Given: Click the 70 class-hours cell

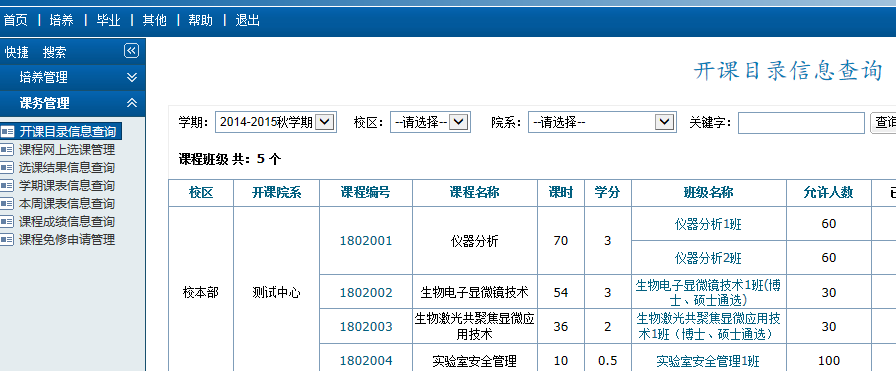Looking at the screenshot, I should coord(561,241).
